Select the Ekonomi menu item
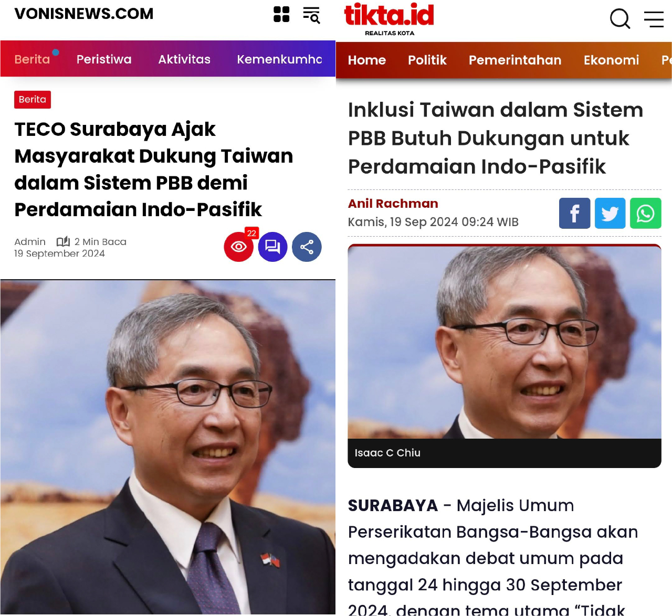The image size is (672, 616). (612, 60)
